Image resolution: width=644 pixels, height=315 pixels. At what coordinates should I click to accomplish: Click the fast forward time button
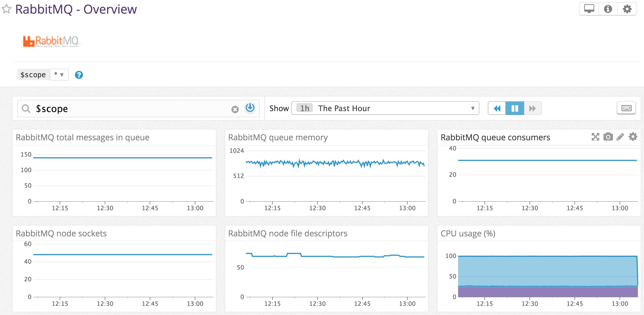[x=532, y=108]
